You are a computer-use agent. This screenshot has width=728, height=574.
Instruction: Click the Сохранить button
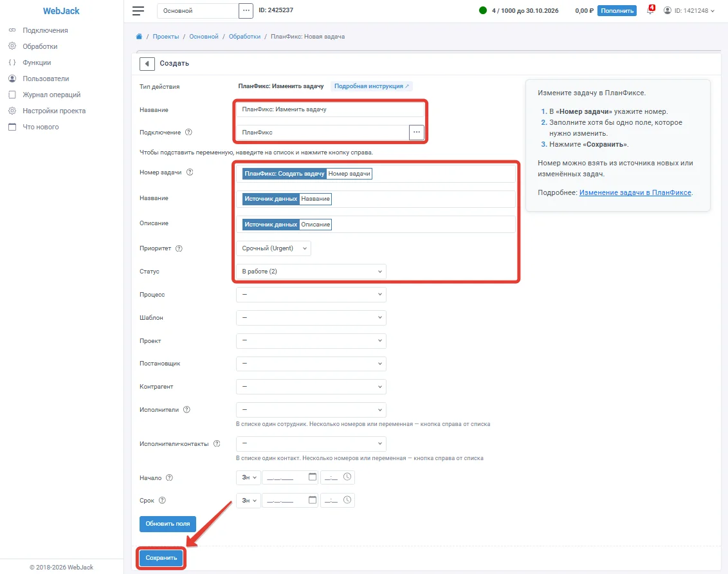pyautogui.click(x=161, y=558)
